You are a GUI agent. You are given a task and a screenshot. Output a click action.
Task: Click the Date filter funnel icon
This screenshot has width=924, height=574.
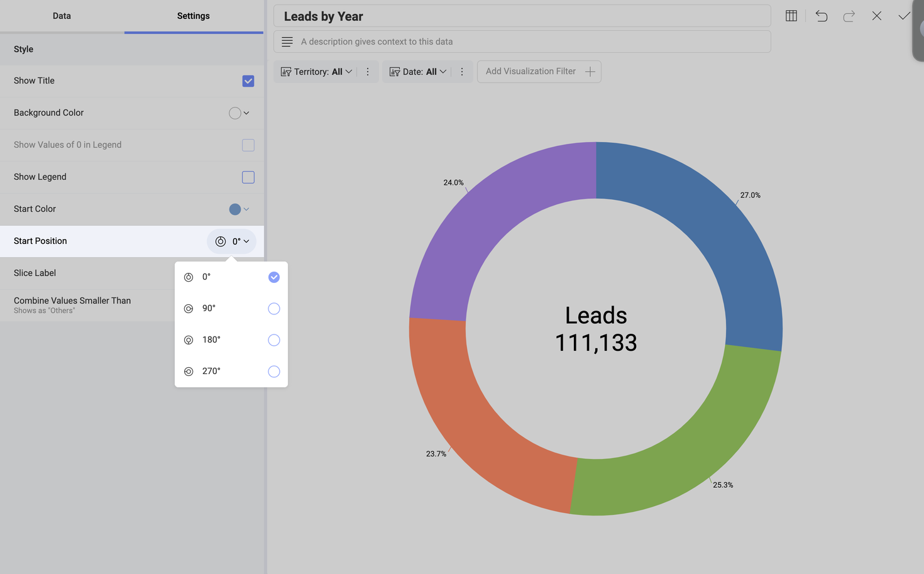[x=395, y=72]
